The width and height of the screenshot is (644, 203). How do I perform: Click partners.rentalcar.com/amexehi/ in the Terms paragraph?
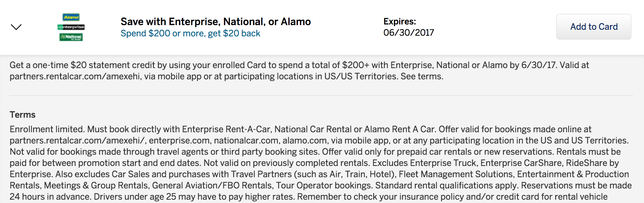pos(78,141)
